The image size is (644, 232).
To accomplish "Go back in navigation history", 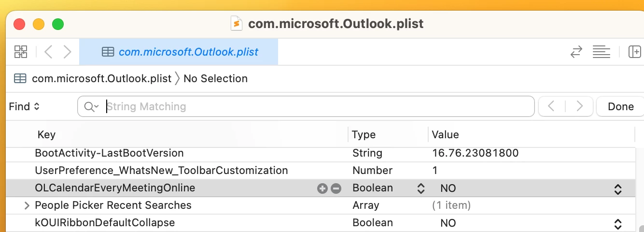I will coord(48,52).
